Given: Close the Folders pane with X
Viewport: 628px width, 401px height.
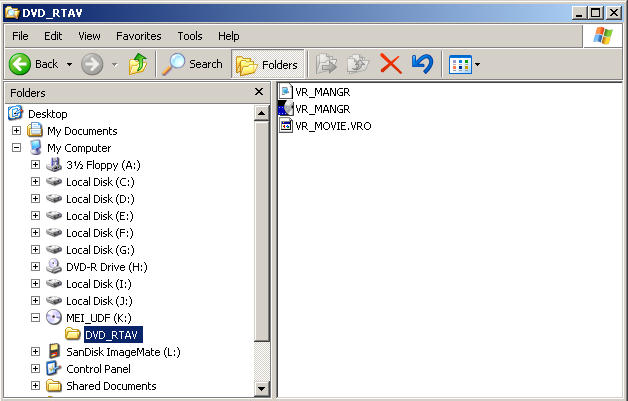Looking at the screenshot, I should pyautogui.click(x=259, y=92).
